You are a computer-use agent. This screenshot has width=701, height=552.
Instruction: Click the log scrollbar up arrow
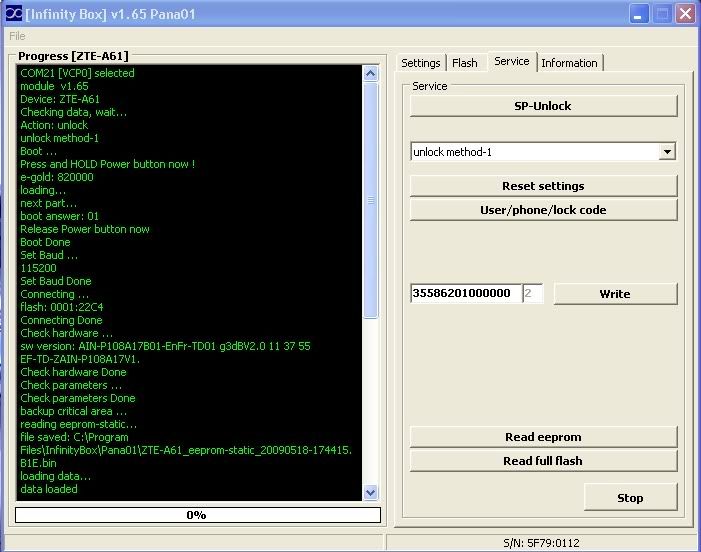(371, 73)
